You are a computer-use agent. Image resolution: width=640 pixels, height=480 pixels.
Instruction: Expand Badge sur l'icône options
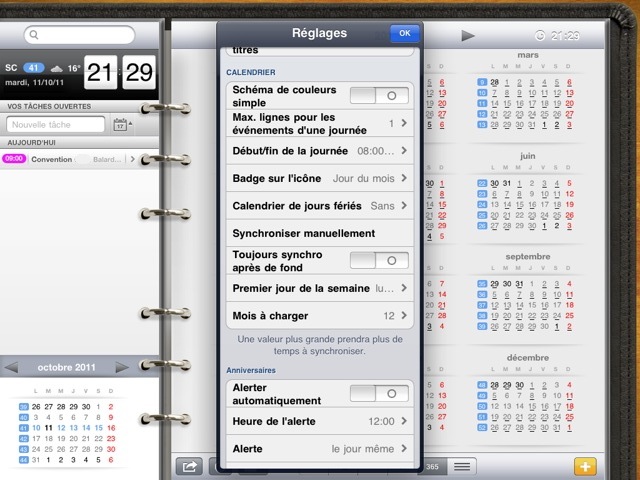318,178
